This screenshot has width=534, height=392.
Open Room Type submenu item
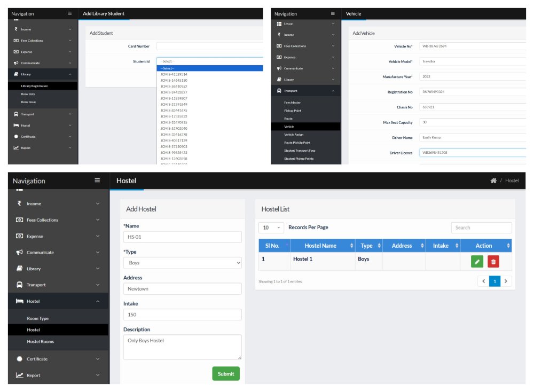pos(37,318)
